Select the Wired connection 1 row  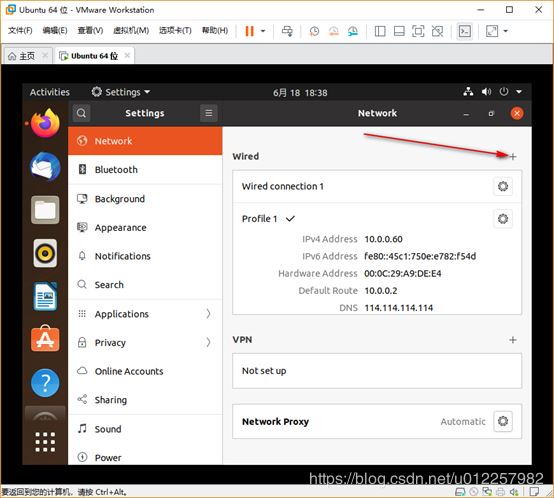[377, 186]
